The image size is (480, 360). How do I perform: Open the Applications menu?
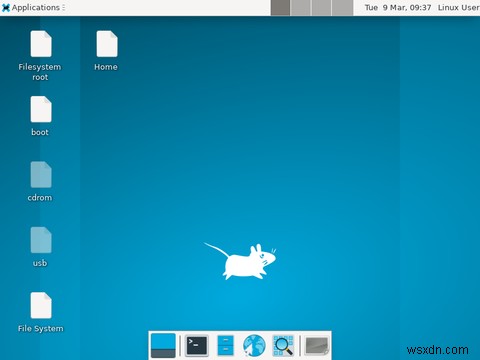(x=33, y=7)
